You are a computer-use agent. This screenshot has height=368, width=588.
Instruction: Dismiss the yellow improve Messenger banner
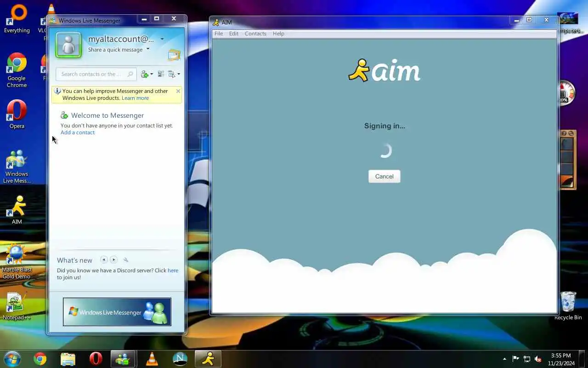(178, 91)
